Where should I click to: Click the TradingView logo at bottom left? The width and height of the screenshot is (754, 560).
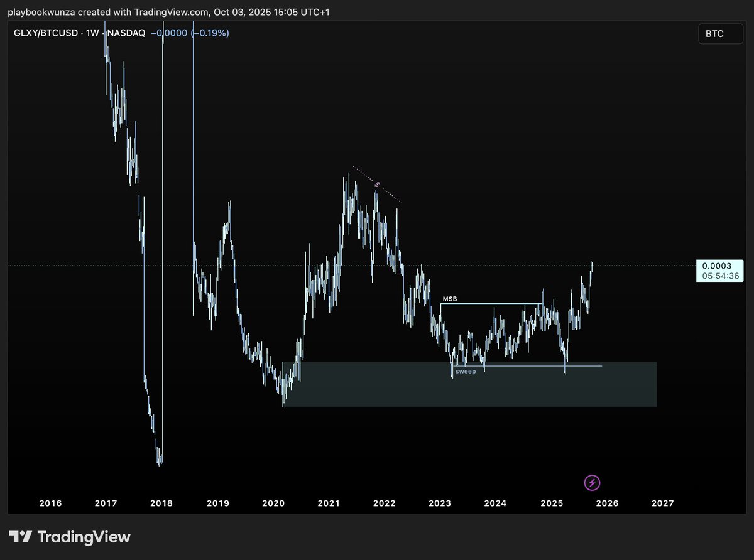pyautogui.click(x=70, y=537)
